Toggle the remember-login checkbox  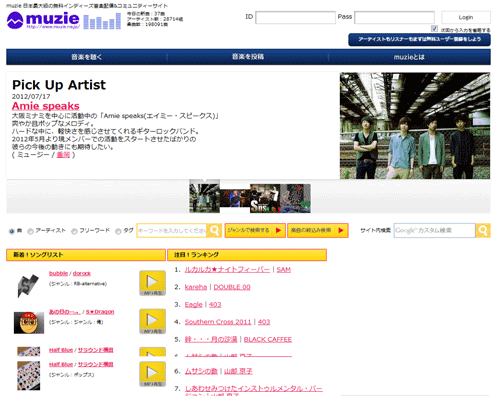pyautogui.click(x=434, y=29)
